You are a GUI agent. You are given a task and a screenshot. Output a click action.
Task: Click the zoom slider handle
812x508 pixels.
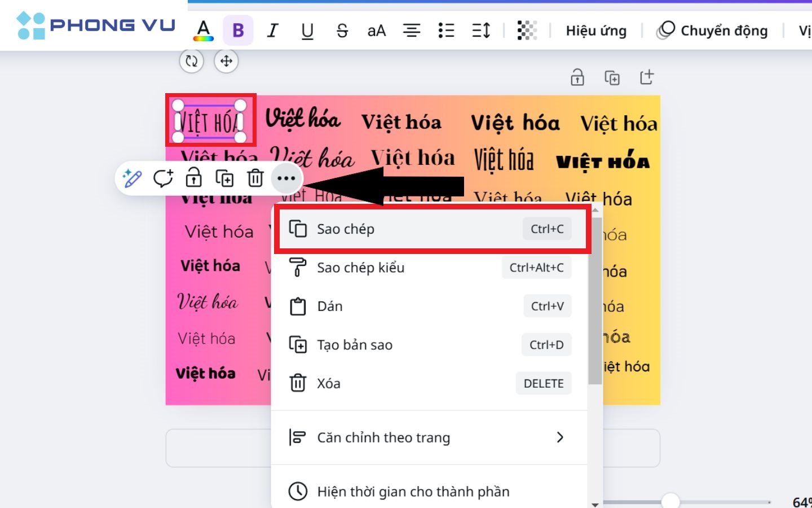tap(670, 501)
